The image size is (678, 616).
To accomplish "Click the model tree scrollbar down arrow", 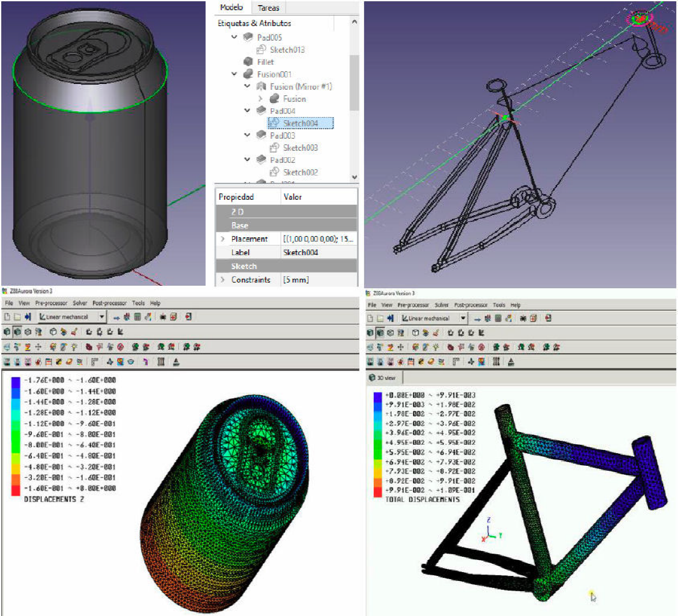I will pyautogui.click(x=355, y=178).
